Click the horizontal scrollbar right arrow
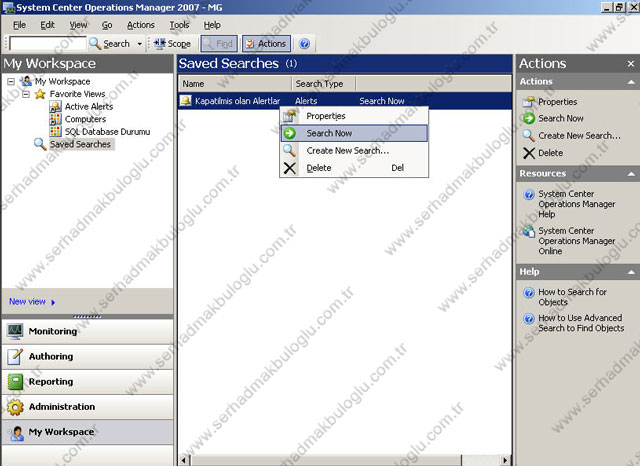Image resolution: width=640 pixels, height=466 pixels. [505, 460]
